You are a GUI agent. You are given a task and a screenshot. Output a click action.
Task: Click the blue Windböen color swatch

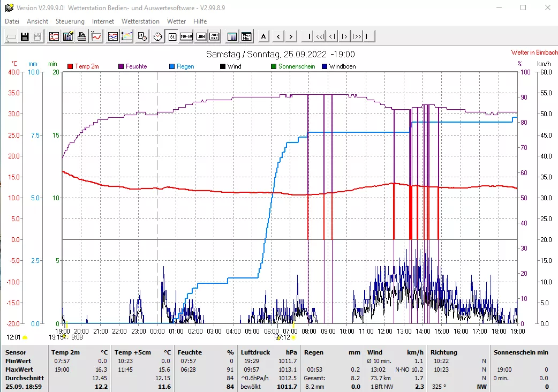tap(325, 66)
